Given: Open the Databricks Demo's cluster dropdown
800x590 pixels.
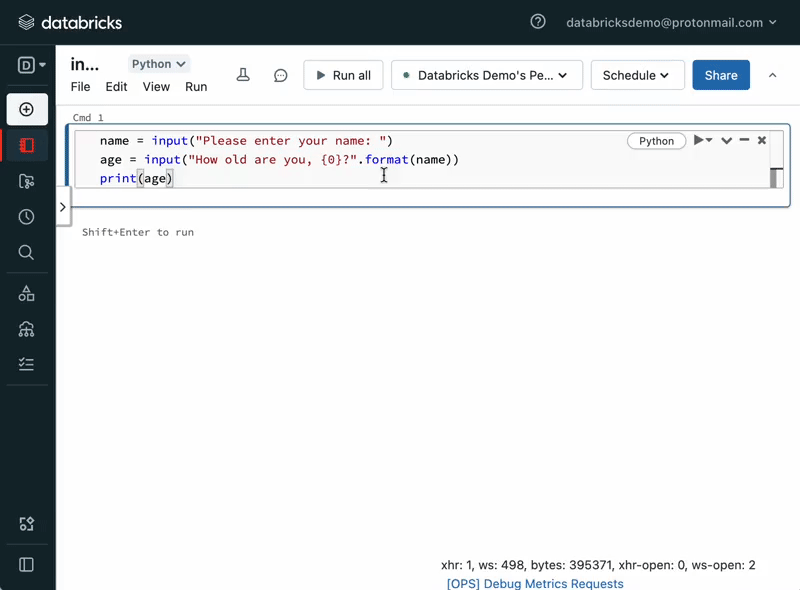Looking at the screenshot, I should click(x=487, y=74).
